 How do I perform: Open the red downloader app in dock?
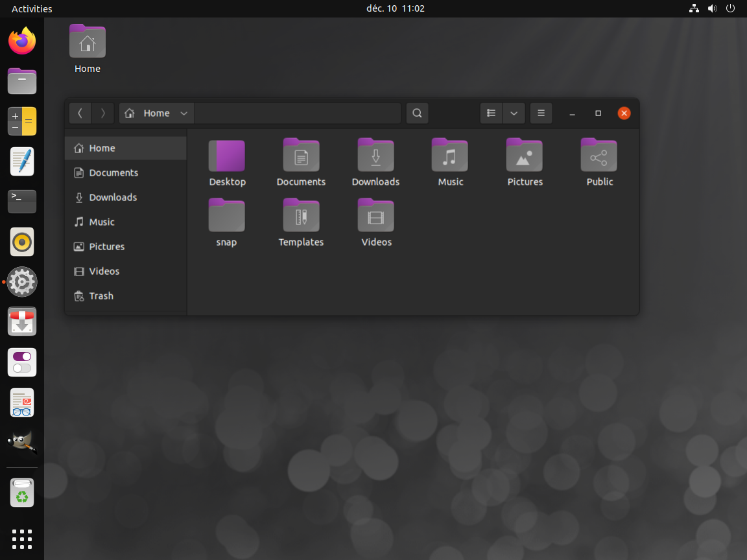[22, 322]
